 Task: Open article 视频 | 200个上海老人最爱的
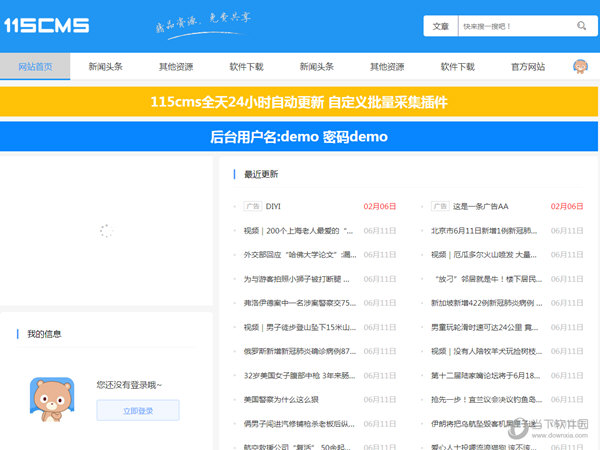coord(298,231)
